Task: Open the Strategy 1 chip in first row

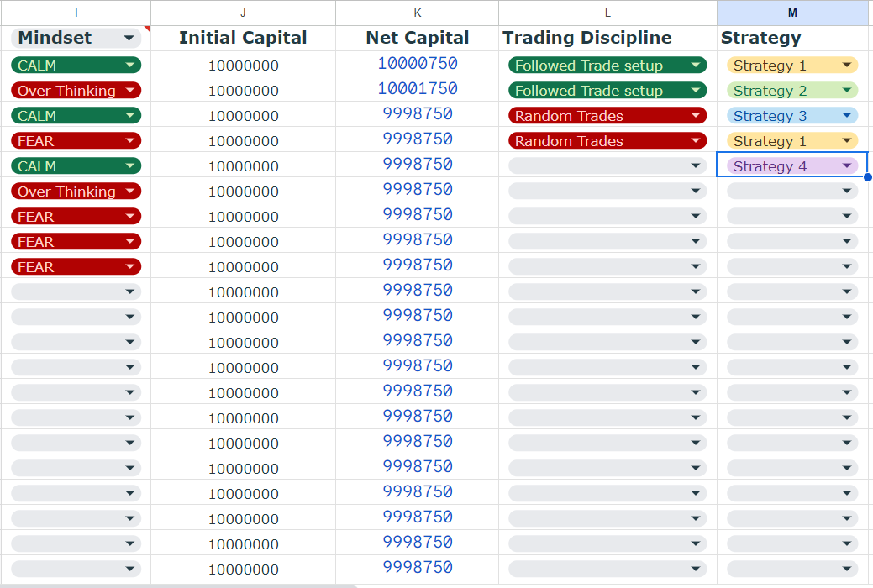Action: 792,66
